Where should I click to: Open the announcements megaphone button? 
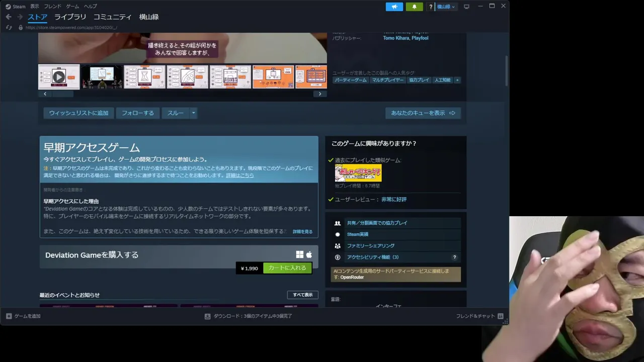pos(394,7)
